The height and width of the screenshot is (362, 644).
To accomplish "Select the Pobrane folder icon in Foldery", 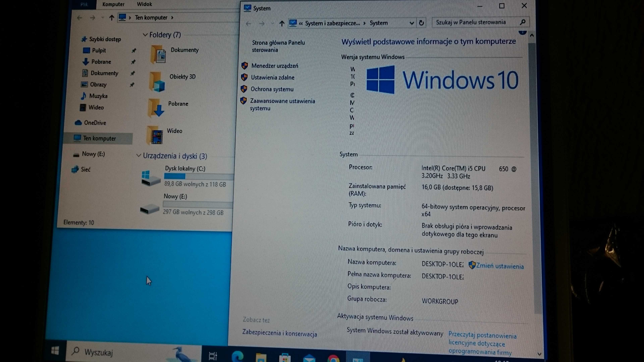I will point(155,108).
